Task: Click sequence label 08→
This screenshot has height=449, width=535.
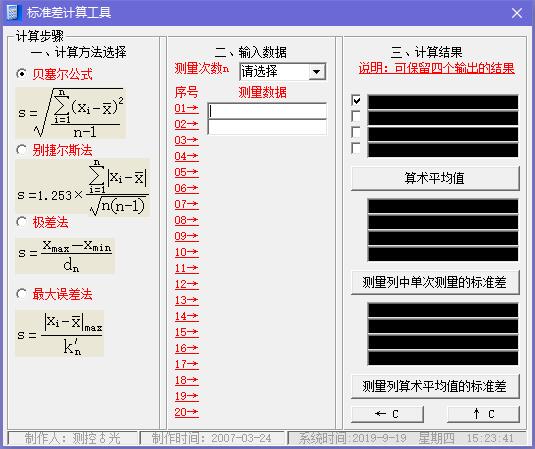Action: click(186, 220)
